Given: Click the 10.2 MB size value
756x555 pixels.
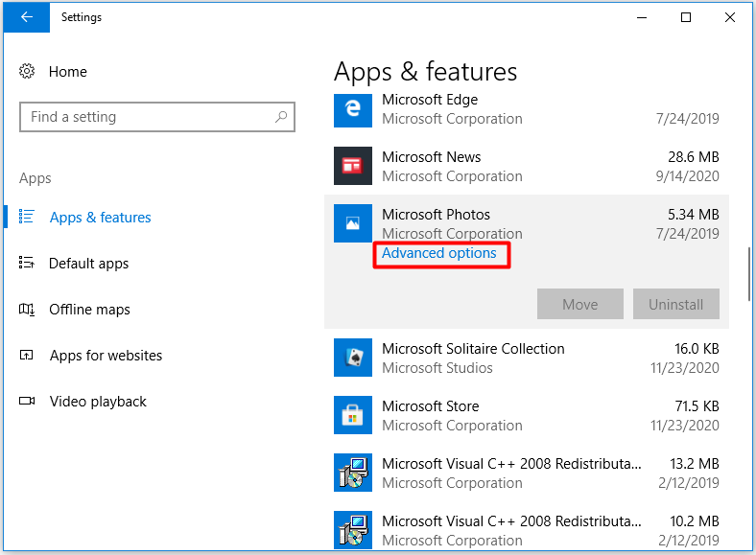Looking at the screenshot, I should coord(695,521).
